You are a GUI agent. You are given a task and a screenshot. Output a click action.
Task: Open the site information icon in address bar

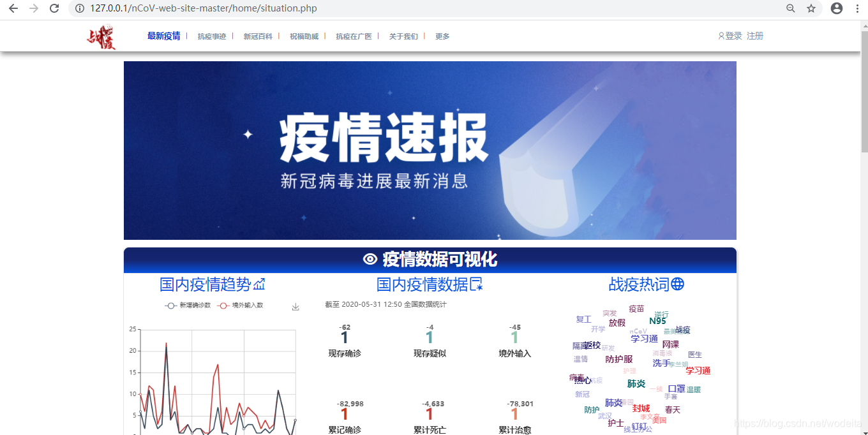click(x=80, y=8)
